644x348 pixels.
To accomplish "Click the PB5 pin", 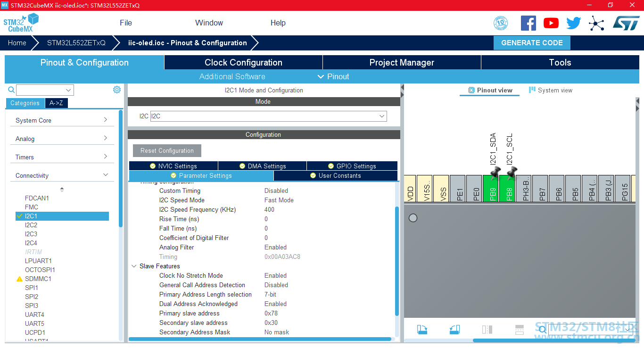I will (x=573, y=189).
